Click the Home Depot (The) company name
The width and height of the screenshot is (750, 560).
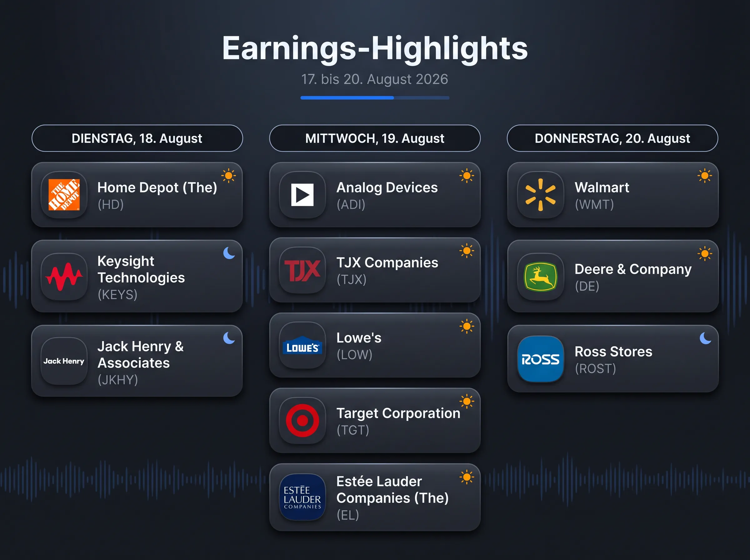click(x=157, y=187)
